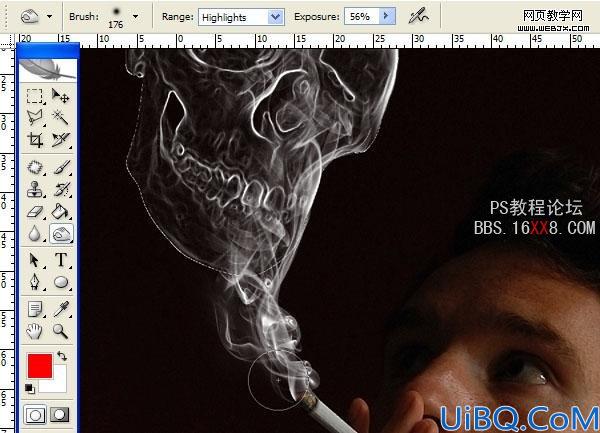Viewport: 600px width, 433px height.
Task: Select the Slice tool
Action: point(60,140)
